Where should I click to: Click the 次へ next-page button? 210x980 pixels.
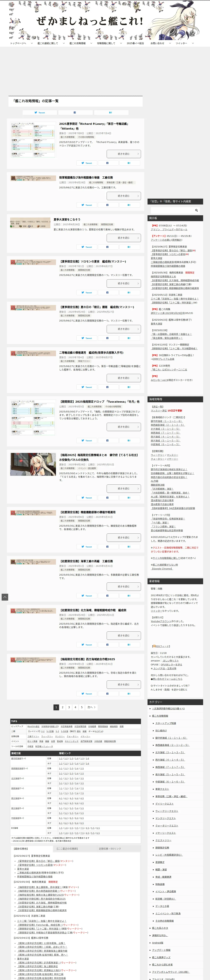91,707
